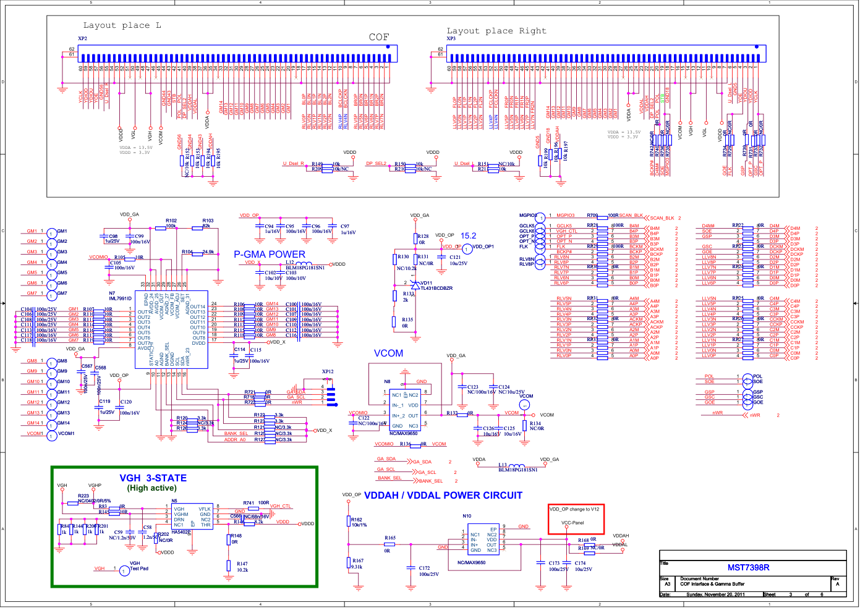Click the GM1 test point circle

52,232
